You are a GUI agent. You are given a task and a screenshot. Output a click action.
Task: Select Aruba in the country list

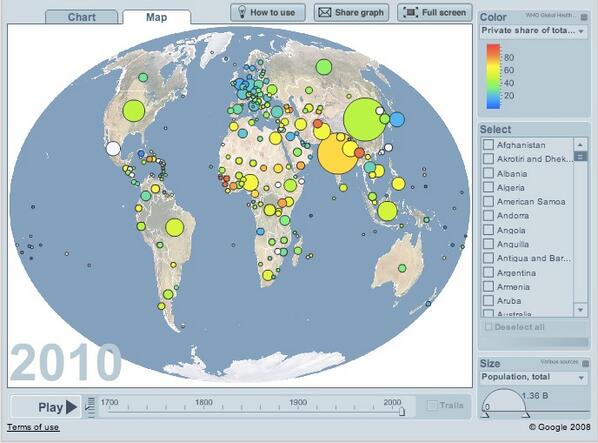(x=509, y=301)
